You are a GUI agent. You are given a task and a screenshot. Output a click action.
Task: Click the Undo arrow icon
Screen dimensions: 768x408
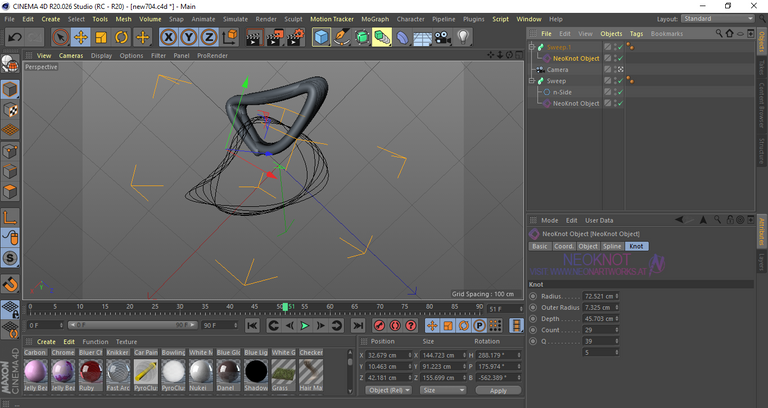[15, 37]
